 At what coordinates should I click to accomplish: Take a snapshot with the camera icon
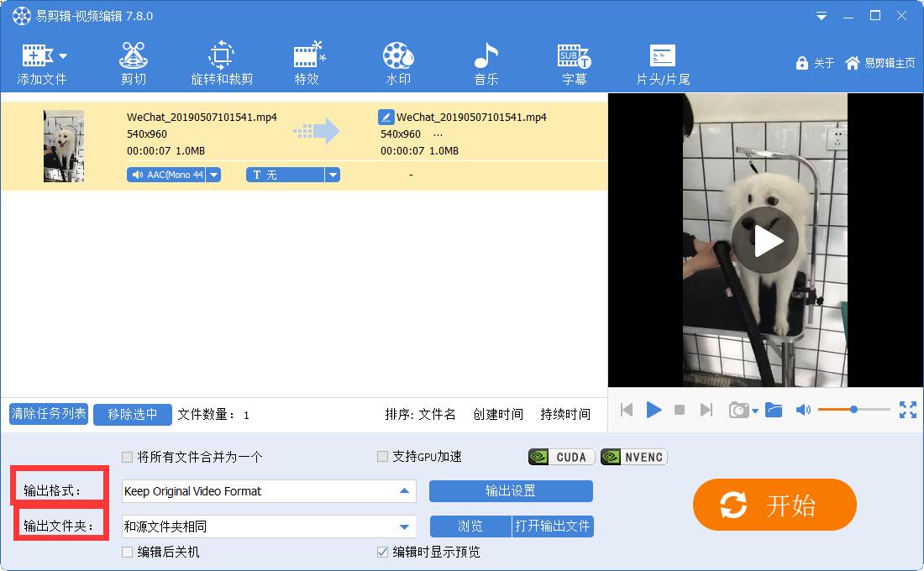[738, 410]
